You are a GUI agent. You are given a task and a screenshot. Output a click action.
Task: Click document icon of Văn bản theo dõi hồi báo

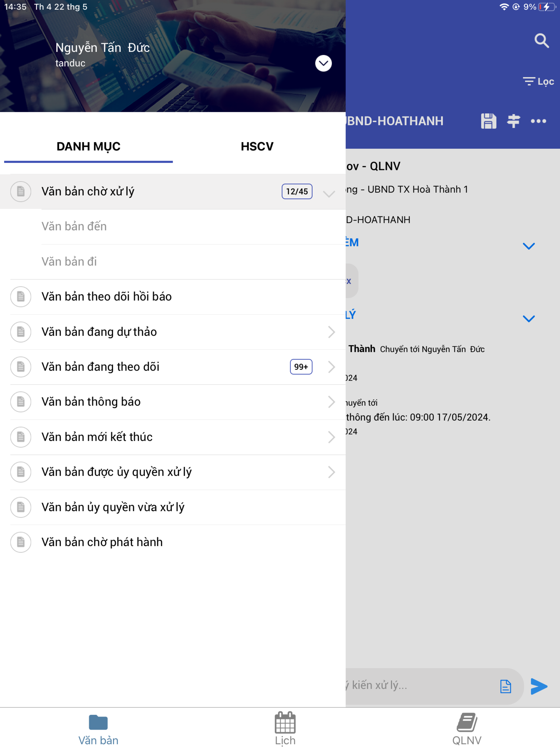(21, 297)
